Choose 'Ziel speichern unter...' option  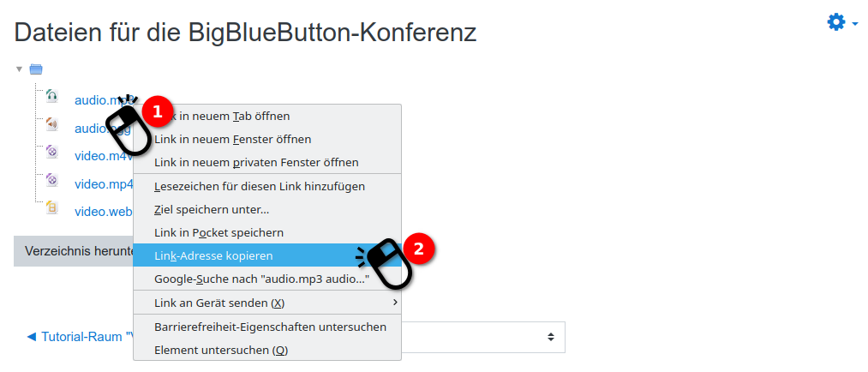coord(212,209)
